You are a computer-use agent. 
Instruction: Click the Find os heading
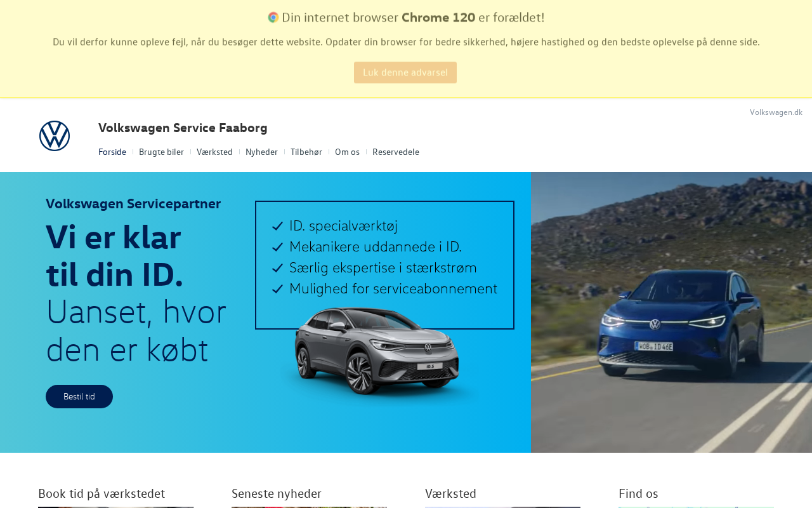(x=638, y=493)
